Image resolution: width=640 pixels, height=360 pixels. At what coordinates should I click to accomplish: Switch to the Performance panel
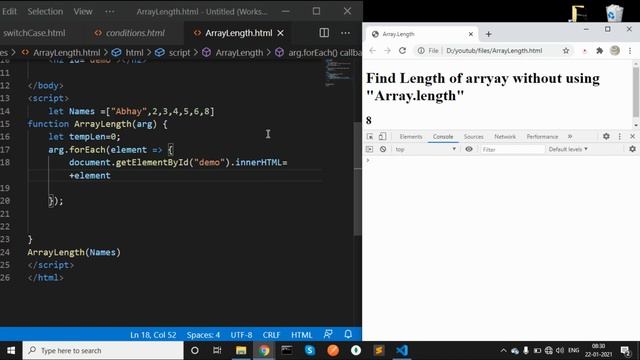pos(542,137)
